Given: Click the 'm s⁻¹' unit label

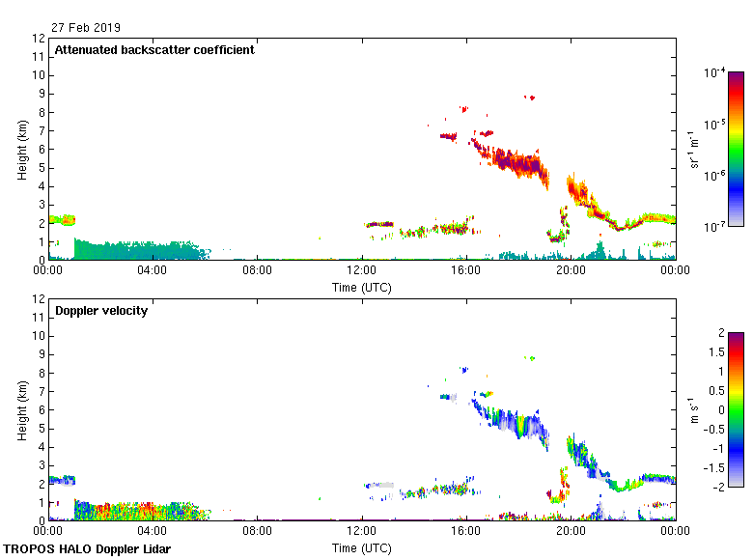Looking at the screenshot, I should pyautogui.click(x=695, y=409).
